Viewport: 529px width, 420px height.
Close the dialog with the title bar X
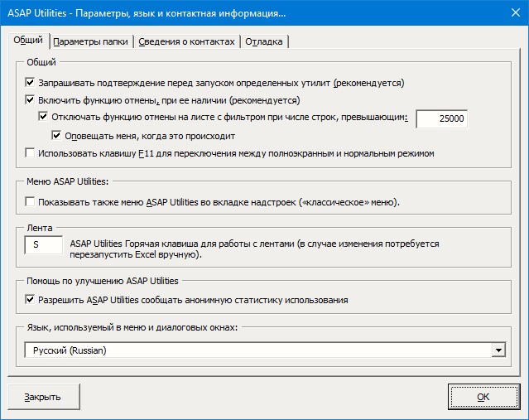pos(508,13)
